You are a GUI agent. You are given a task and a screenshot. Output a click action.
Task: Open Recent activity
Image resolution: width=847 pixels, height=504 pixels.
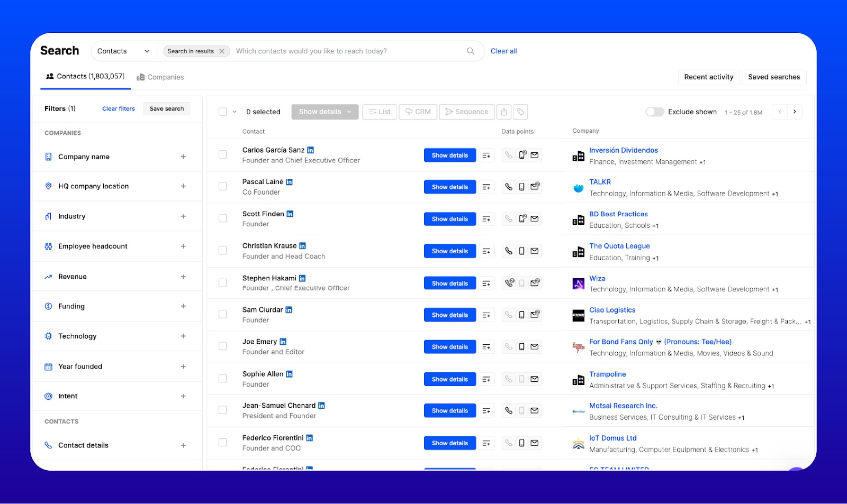pos(709,77)
